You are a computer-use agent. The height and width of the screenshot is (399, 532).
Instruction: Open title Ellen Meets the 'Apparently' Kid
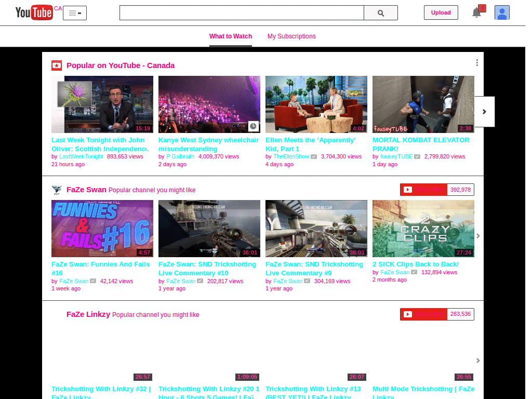(x=311, y=144)
